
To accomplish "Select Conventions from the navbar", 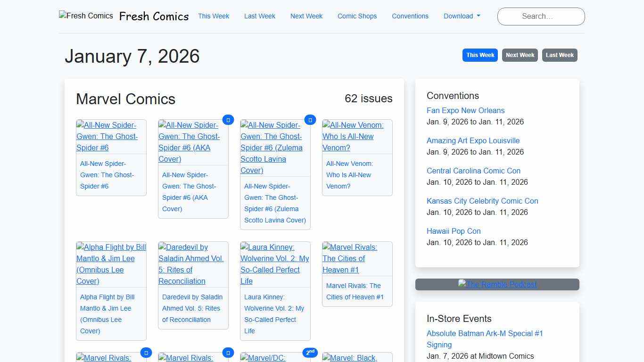I will click(410, 16).
